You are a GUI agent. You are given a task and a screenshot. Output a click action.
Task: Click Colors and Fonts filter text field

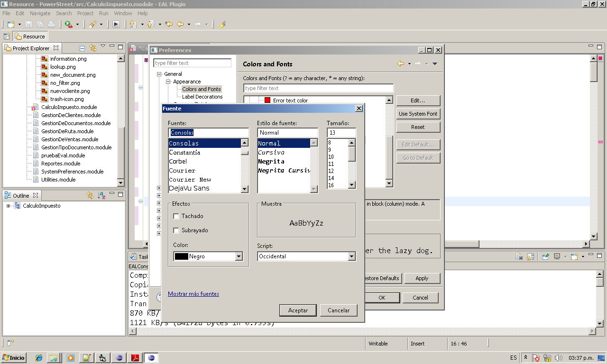319,88
